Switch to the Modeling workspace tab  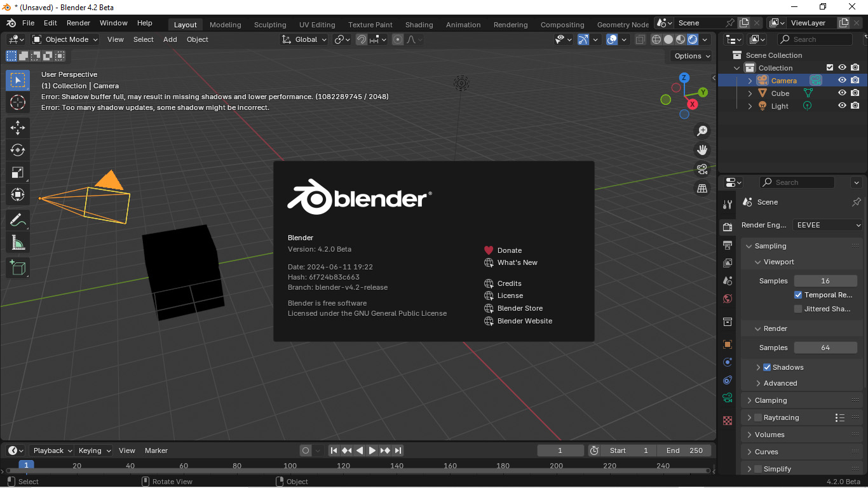point(225,25)
